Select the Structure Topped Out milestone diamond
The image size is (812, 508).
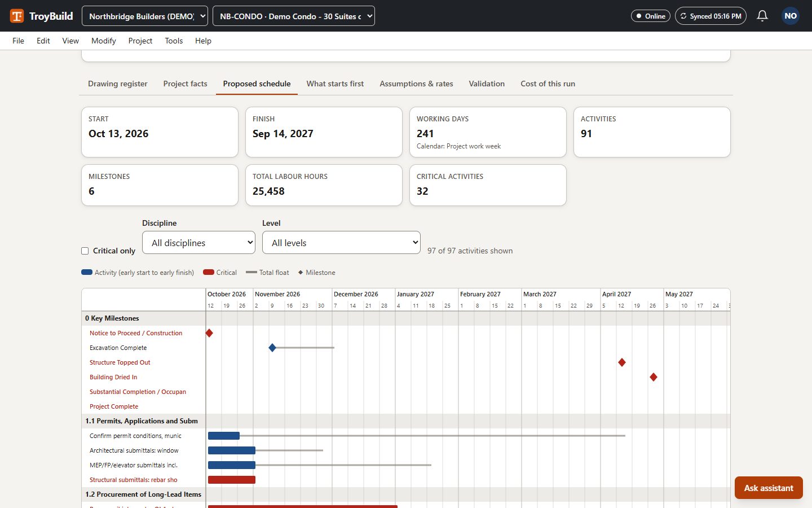pyautogui.click(x=622, y=362)
